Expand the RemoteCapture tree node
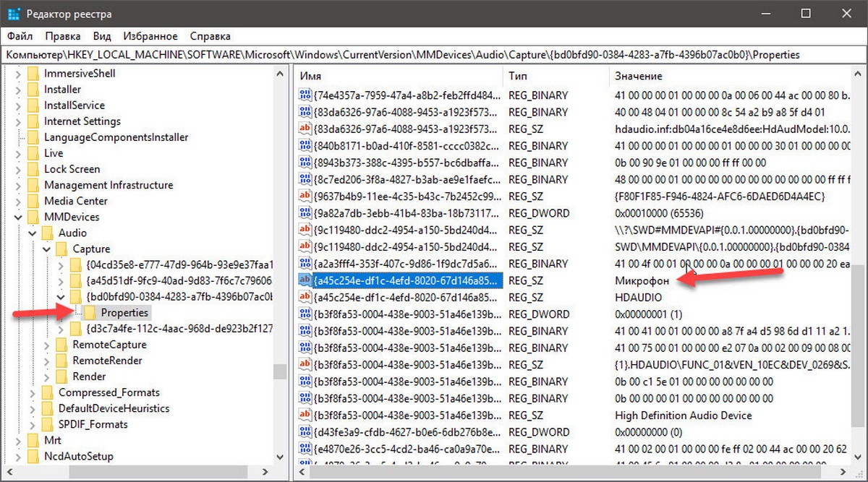The width and height of the screenshot is (868, 482). [47, 345]
